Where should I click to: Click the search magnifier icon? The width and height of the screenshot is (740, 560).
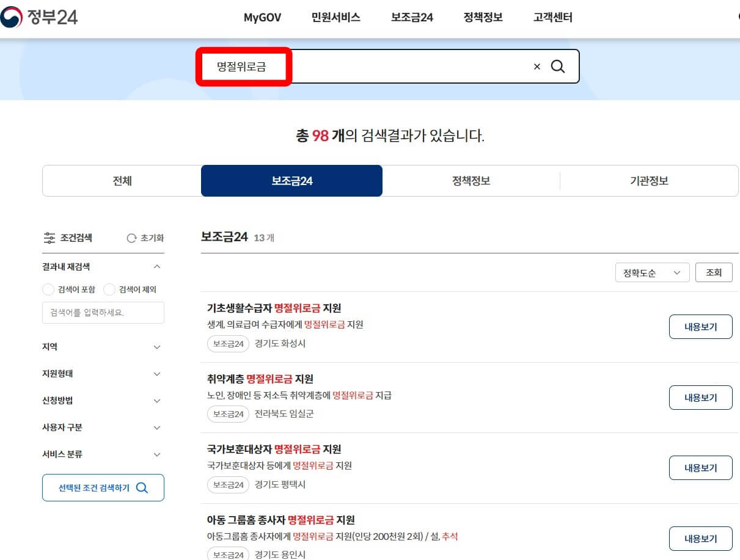coord(557,67)
